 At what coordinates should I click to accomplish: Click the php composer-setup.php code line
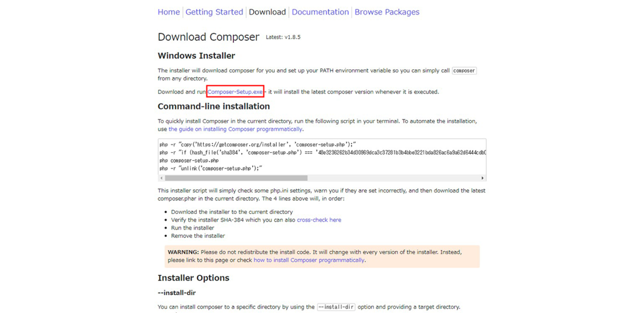pyautogui.click(x=189, y=160)
